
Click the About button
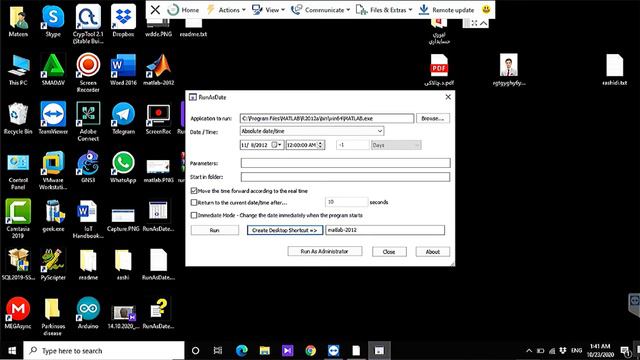(x=433, y=252)
